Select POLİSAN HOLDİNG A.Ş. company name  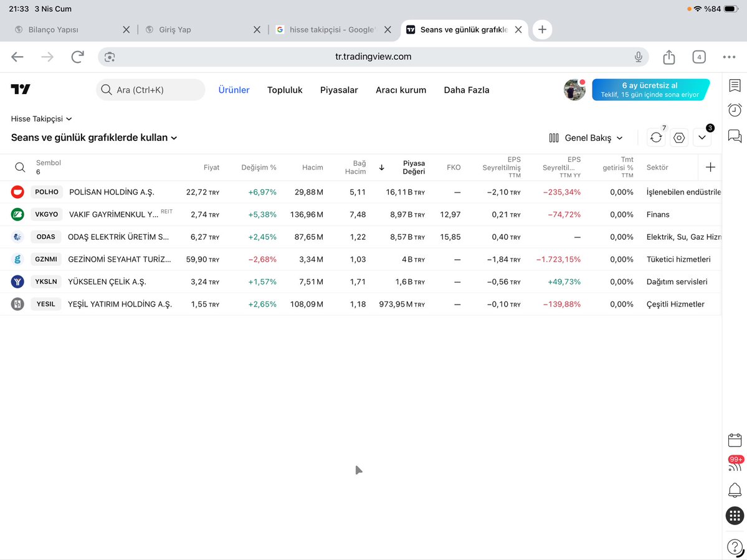coord(112,192)
